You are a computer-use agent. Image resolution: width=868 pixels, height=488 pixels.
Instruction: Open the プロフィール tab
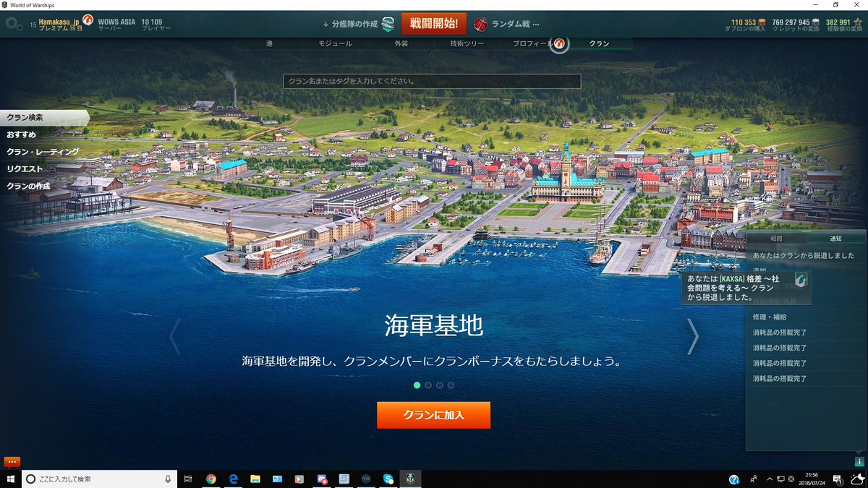[533, 43]
